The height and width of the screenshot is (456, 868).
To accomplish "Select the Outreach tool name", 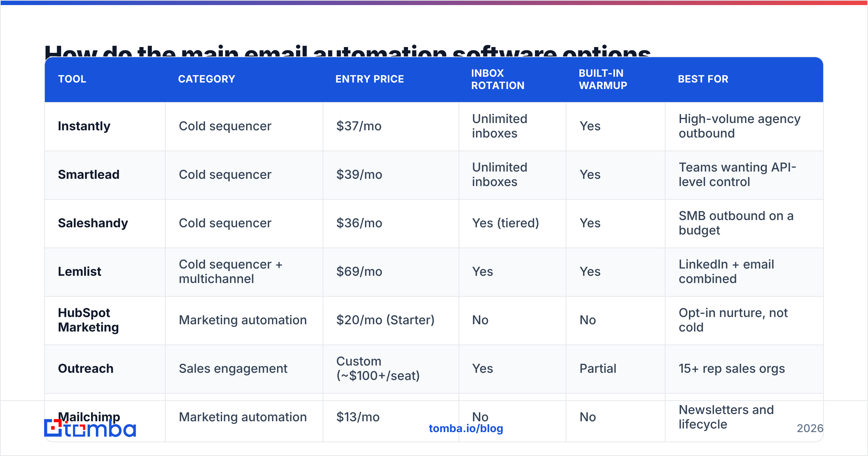I will tap(86, 368).
